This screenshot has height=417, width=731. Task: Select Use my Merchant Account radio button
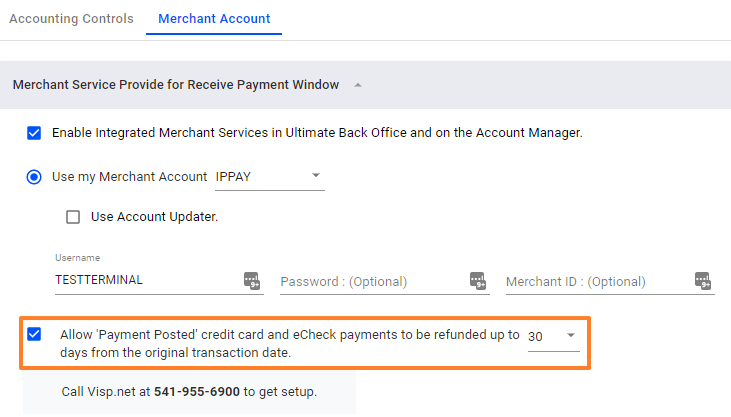[x=34, y=177]
